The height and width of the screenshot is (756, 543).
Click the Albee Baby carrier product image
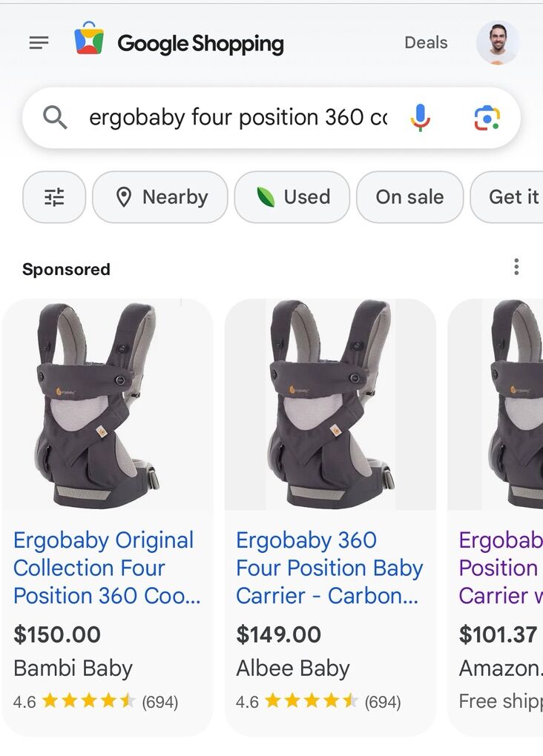point(330,405)
